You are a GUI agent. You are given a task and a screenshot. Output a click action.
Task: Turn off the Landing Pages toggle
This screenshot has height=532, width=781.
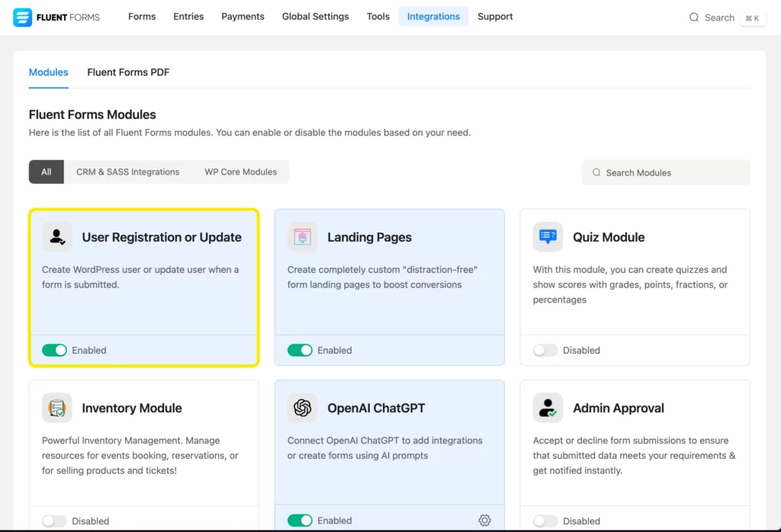tap(300, 351)
